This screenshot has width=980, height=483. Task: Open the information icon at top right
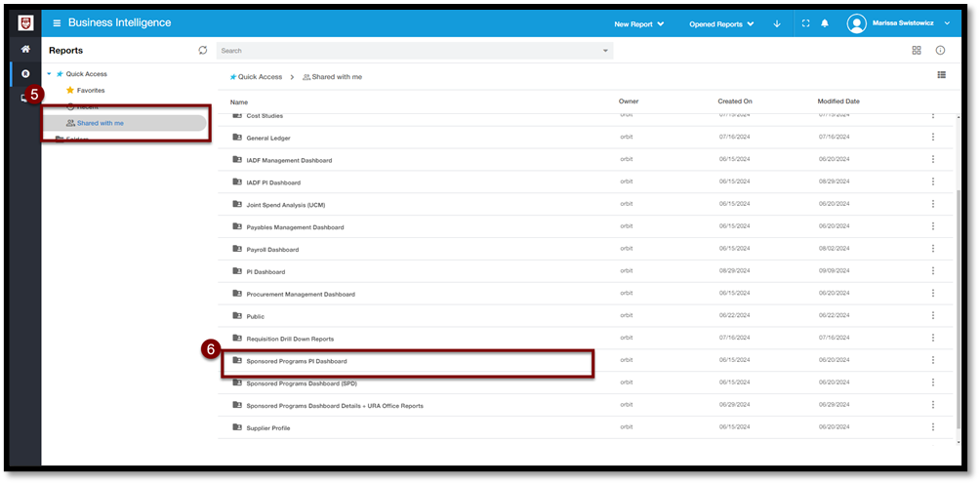click(940, 50)
